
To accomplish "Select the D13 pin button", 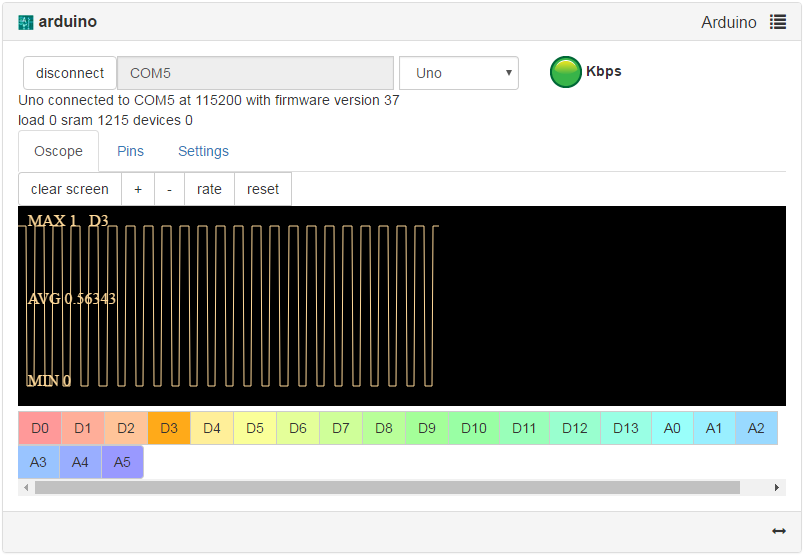I will pyautogui.click(x=626, y=428).
